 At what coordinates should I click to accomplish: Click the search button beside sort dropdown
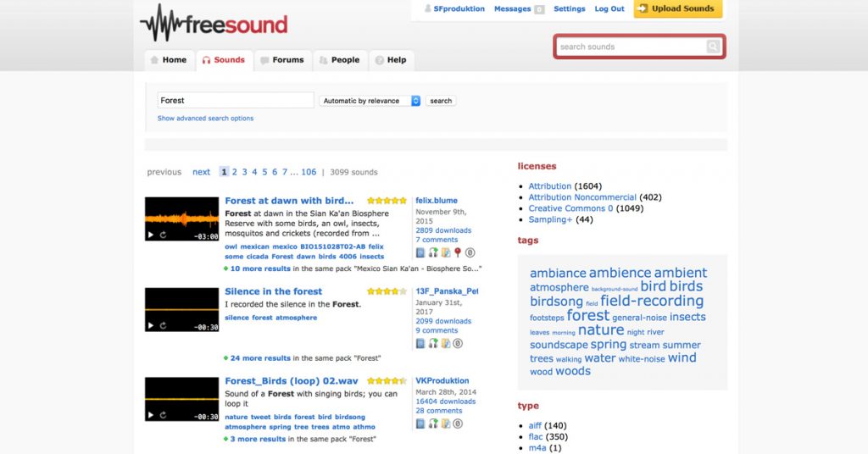click(x=441, y=101)
